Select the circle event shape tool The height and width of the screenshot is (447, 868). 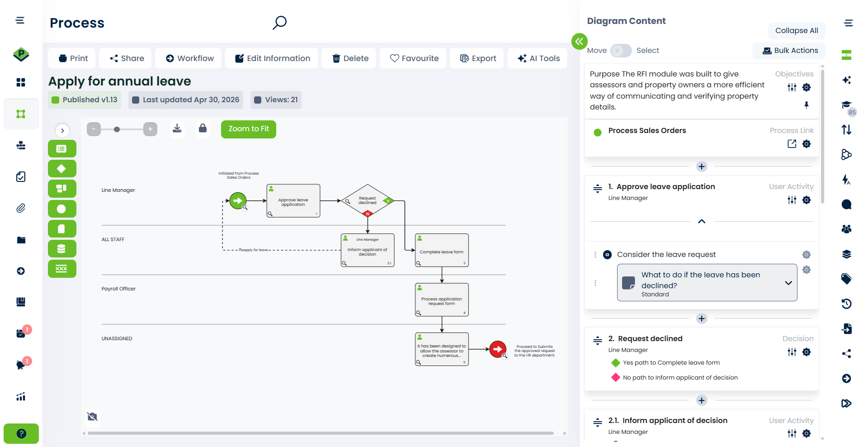click(x=62, y=209)
